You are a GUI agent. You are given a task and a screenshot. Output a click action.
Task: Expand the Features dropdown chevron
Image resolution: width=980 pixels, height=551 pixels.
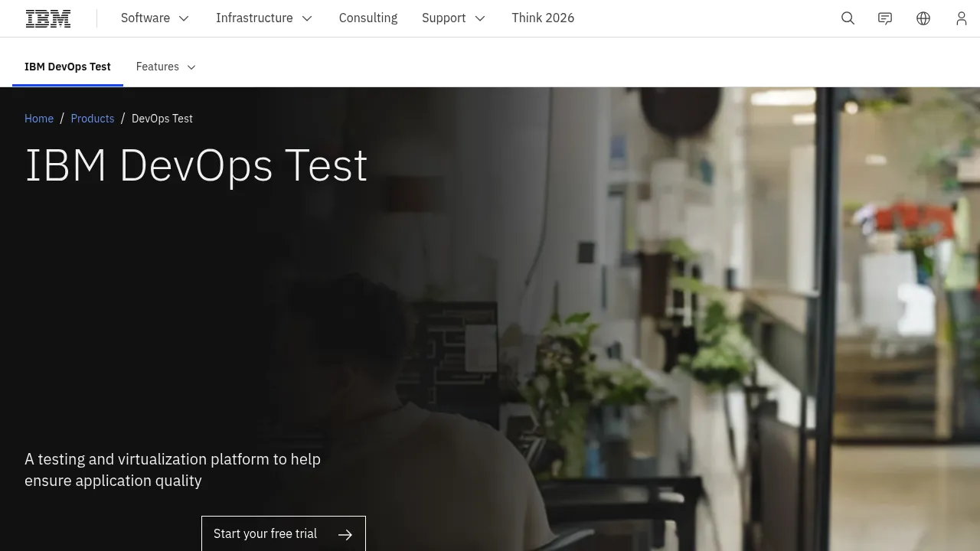[x=191, y=67]
